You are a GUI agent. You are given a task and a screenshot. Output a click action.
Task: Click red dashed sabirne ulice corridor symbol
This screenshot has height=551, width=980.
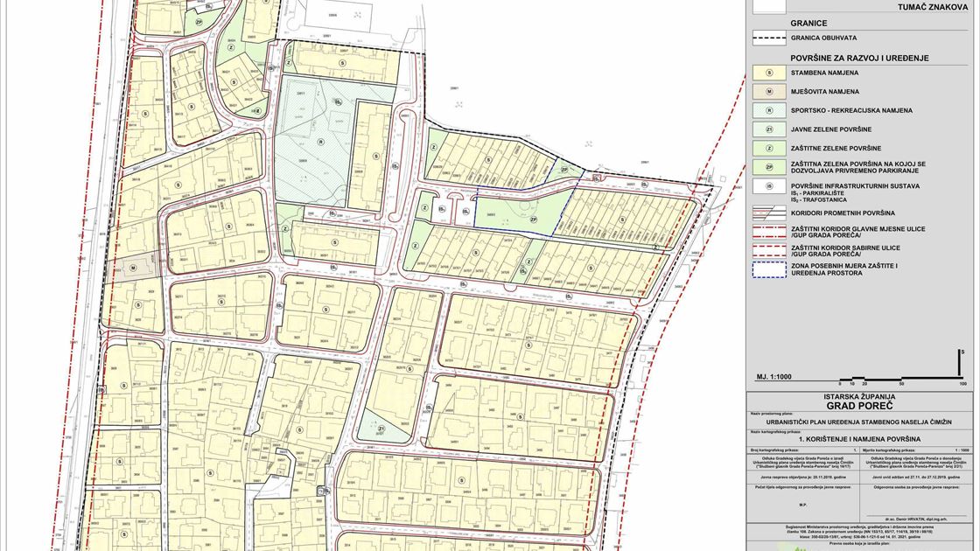coord(769,250)
